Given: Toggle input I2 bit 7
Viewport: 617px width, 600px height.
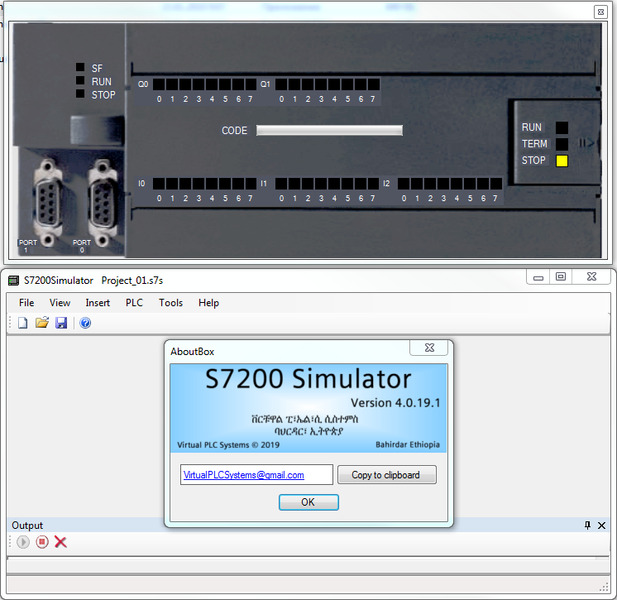Looking at the screenshot, I should pos(496,184).
